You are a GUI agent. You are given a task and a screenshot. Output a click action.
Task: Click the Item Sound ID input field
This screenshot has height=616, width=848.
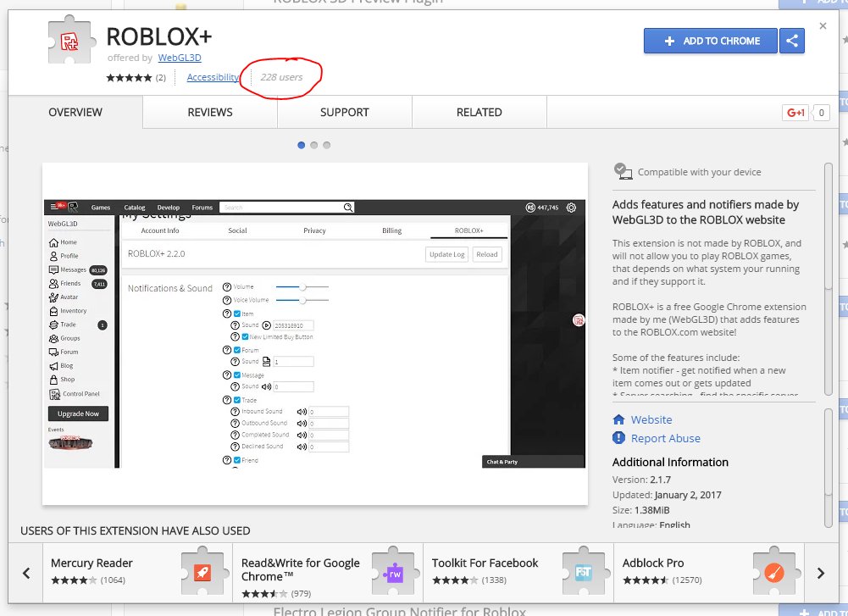(x=293, y=325)
